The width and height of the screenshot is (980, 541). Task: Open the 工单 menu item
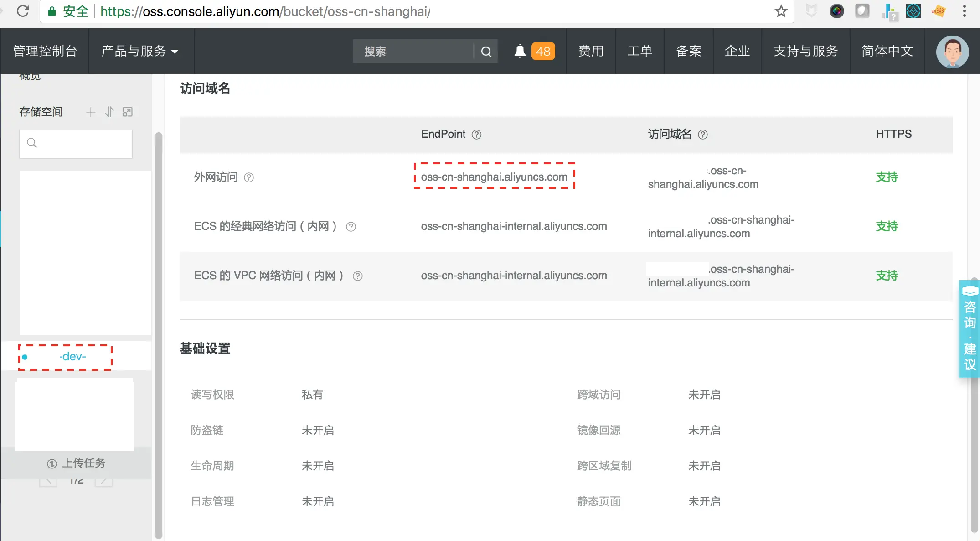coord(640,51)
